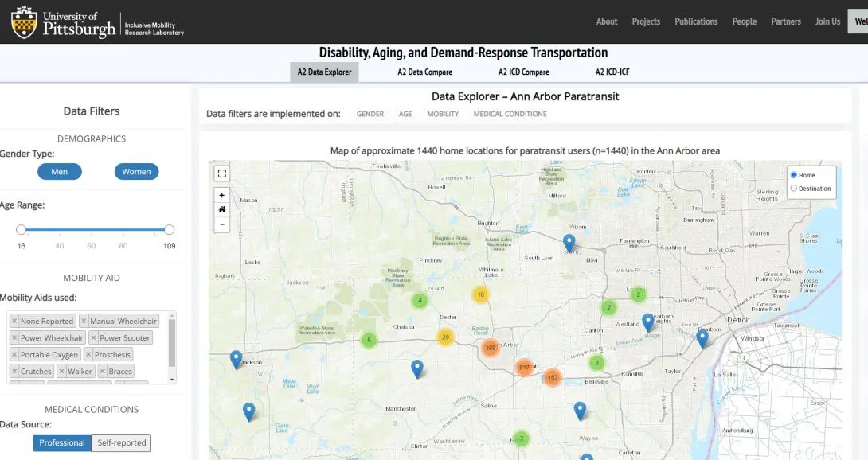Click the mobility aids list scrollbar

point(171,343)
